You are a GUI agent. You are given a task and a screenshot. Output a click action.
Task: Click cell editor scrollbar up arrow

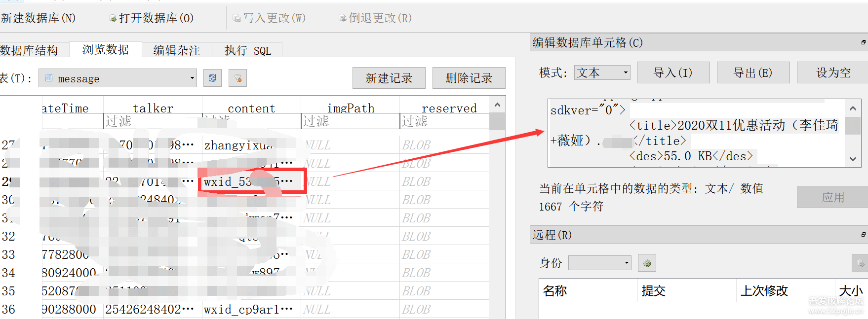853,108
